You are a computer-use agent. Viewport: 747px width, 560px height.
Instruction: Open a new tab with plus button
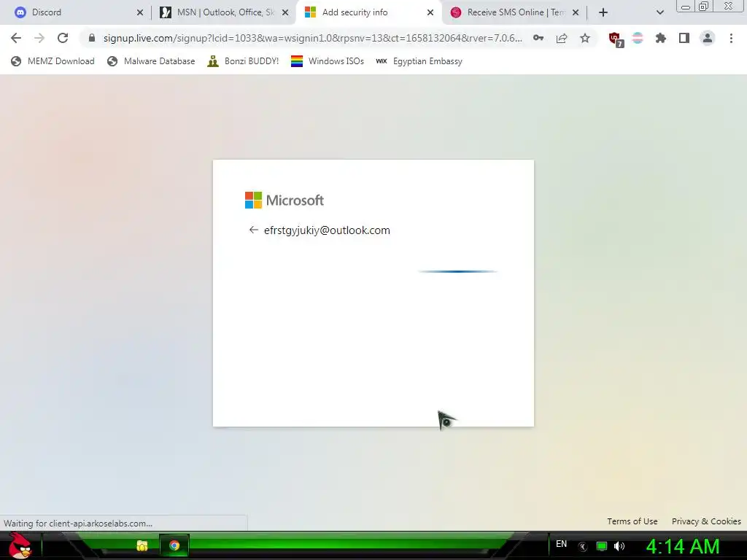point(603,12)
